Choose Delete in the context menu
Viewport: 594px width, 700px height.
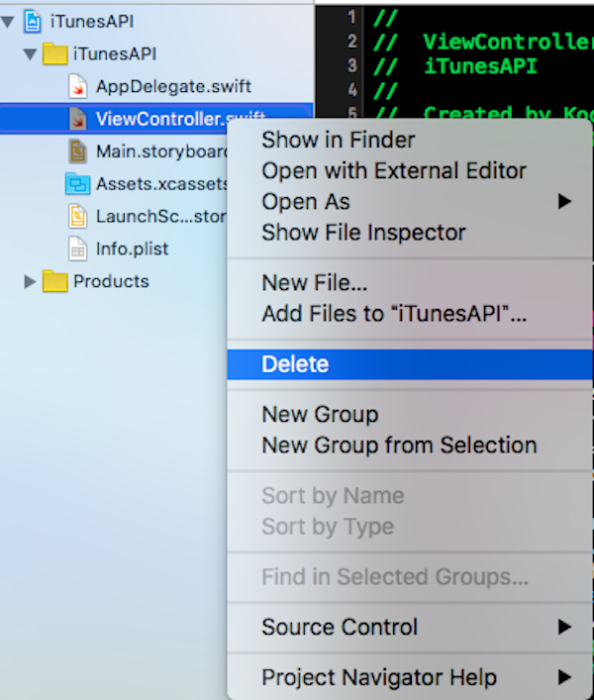(x=410, y=364)
